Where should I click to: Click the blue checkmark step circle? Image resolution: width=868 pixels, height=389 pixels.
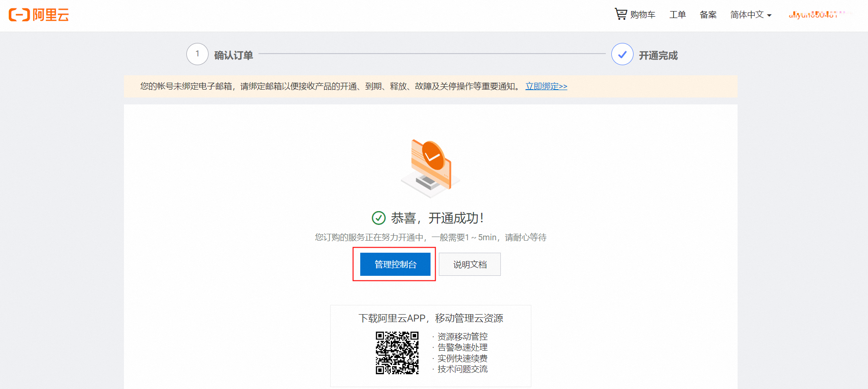pyautogui.click(x=622, y=54)
